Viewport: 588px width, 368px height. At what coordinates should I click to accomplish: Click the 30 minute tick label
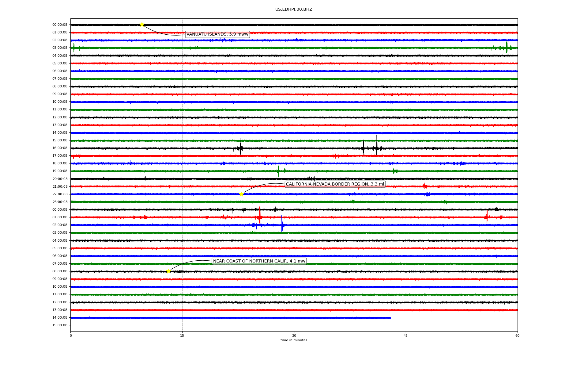[x=294, y=335]
